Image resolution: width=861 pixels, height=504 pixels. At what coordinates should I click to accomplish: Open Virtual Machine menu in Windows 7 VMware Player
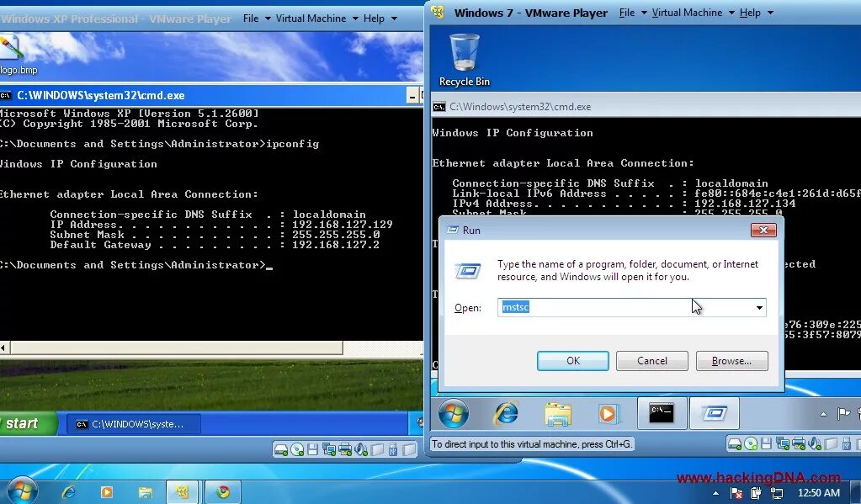click(x=687, y=13)
